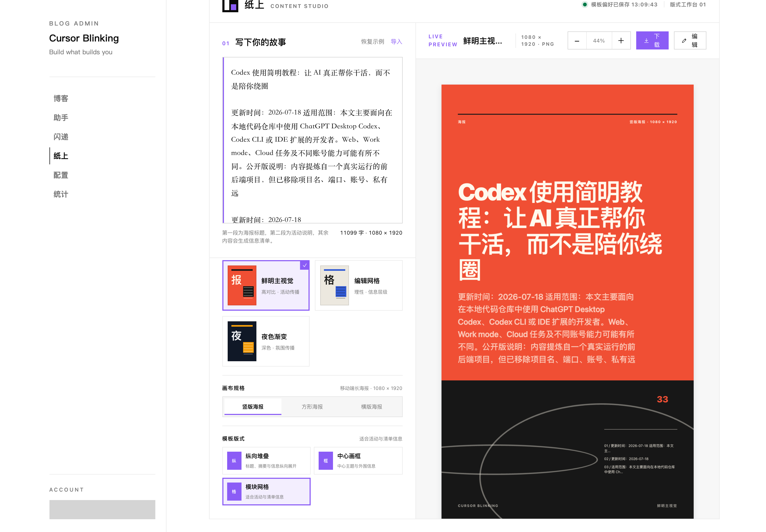Select the 鲜明主视觉 theme card
The width and height of the screenshot is (766, 532).
(266, 285)
